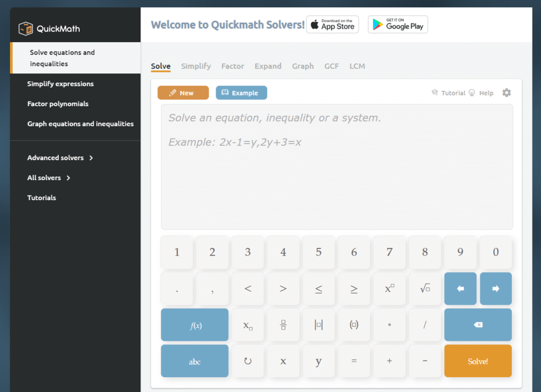Click the undo arrow key
This screenshot has height=392, width=541.
[x=248, y=361]
